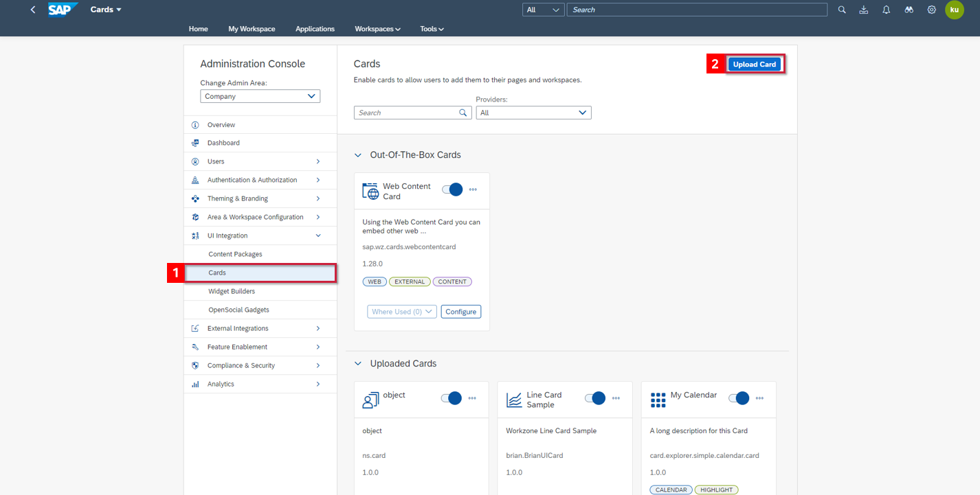Expand the Users sidebar chevron
The height and width of the screenshot is (495, 980).
click(318, 161)
